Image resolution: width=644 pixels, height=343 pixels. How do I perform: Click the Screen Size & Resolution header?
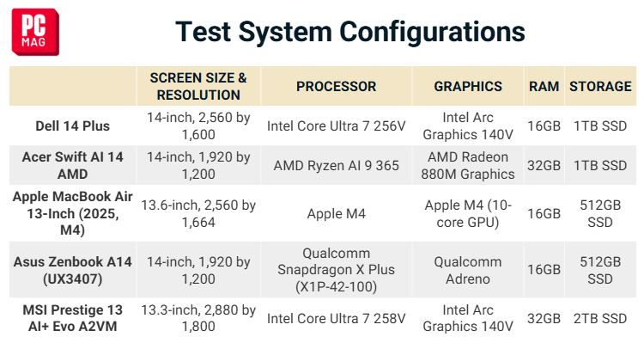(x=198, y=86)
